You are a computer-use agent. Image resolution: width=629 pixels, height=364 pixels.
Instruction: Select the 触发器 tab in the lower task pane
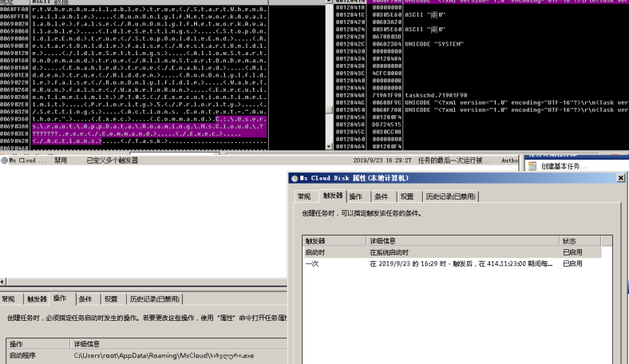pyautogui.click(x=37, y=299)
